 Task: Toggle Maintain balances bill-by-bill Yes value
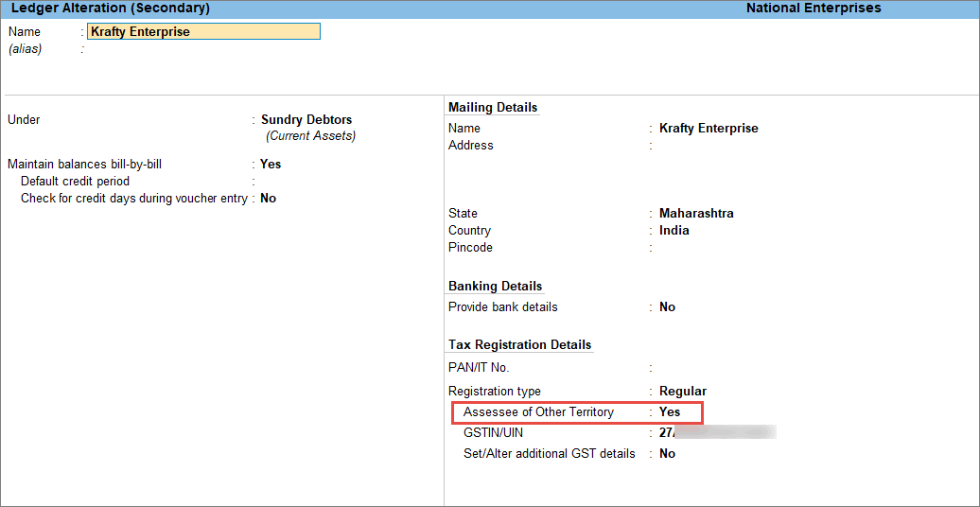click(271, 165)
